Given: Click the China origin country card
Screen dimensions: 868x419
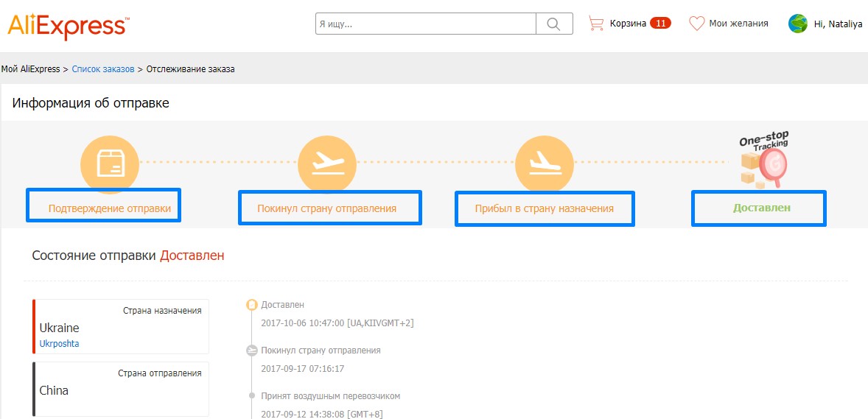Looking at the screenshot, I should pos(121,389).
